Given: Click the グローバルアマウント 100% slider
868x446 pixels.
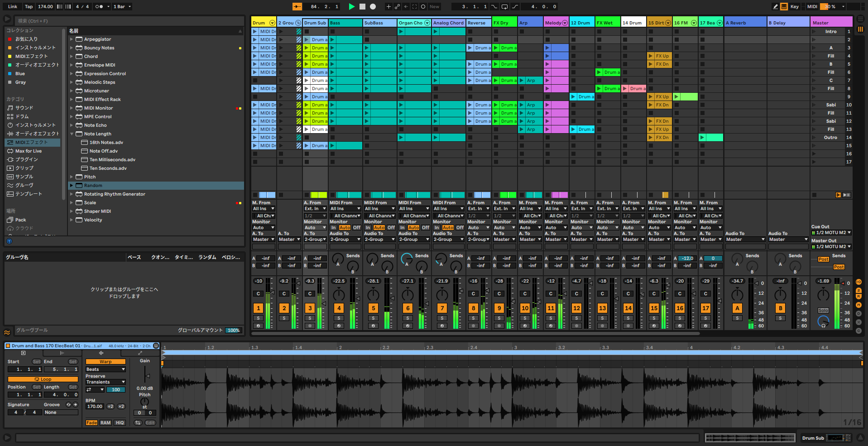Looking at the screenshot, I should [x=233, y=330].
